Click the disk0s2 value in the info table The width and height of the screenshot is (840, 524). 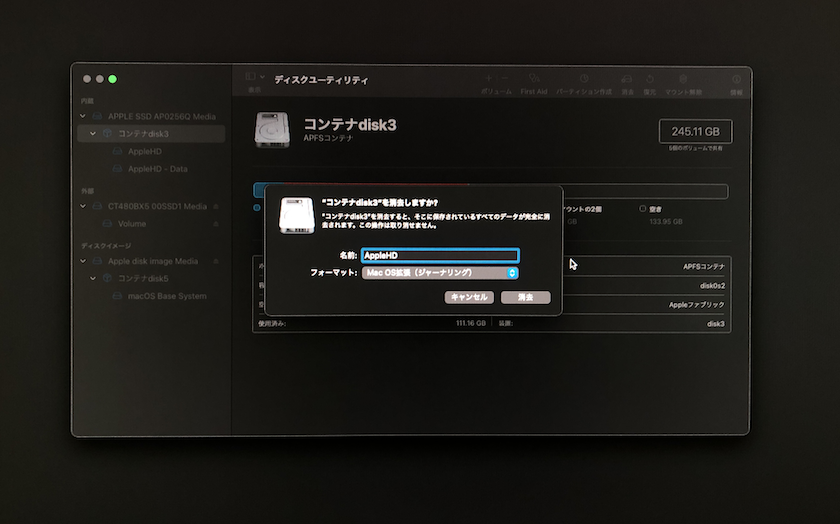pos(712,286)
